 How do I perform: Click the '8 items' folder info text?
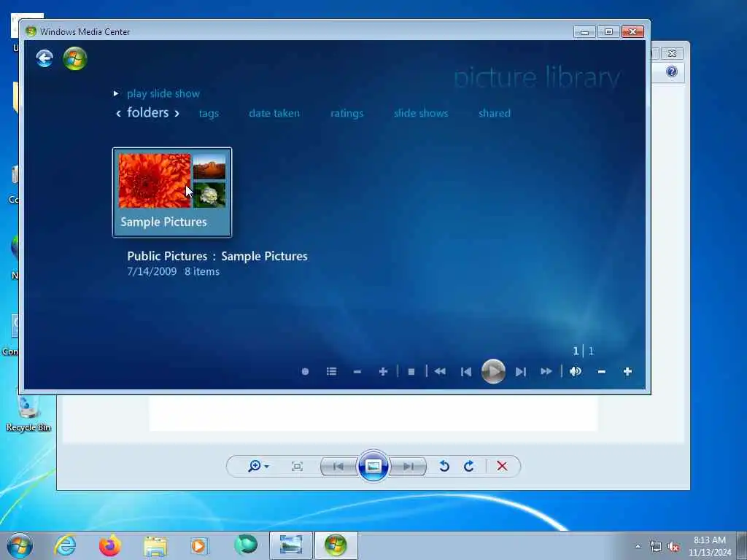click(x=202, y=271)
